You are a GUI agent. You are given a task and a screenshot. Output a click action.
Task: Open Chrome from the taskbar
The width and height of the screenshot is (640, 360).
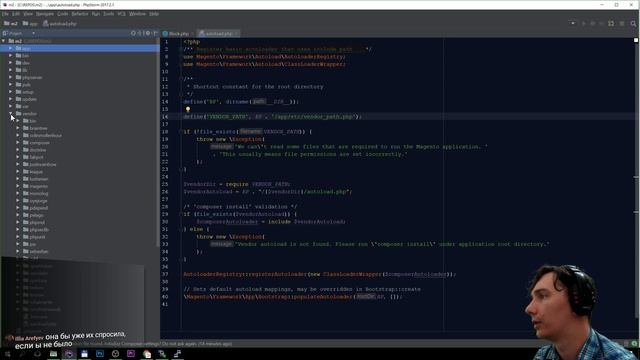pyautogui.click(x=147, y=354)
